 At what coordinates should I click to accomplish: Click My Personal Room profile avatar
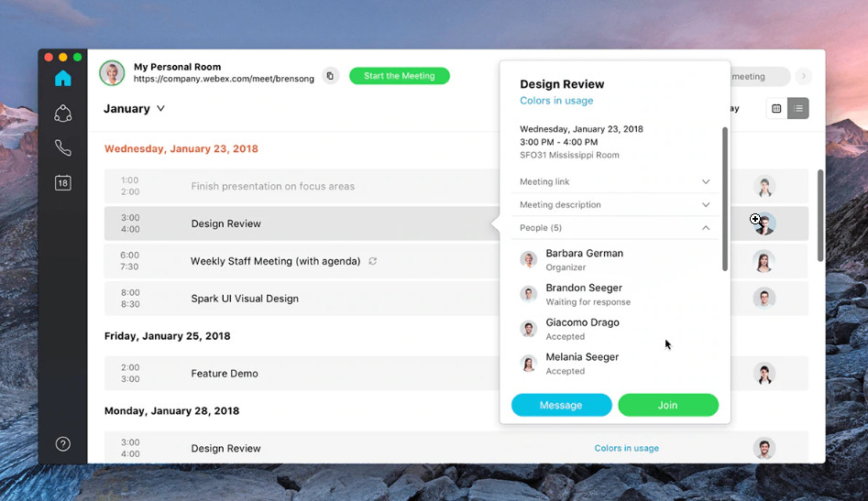(x=112, y=73)
